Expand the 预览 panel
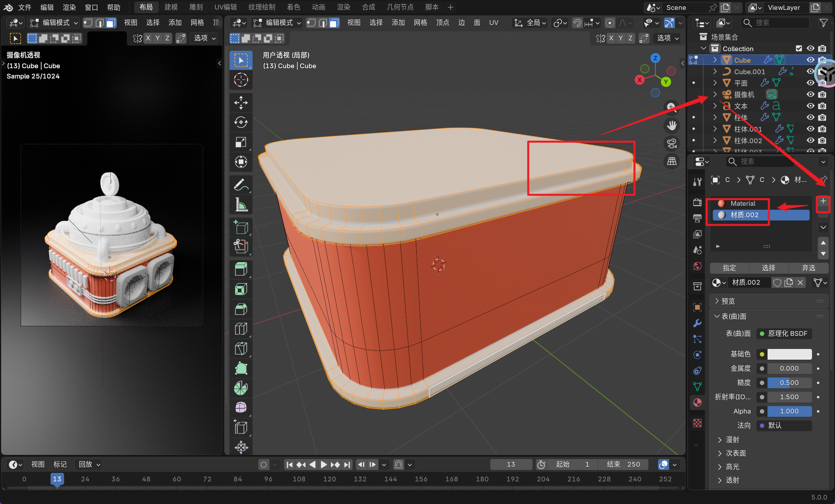This screenshot has height=504, width=835. tap(728, 301)
